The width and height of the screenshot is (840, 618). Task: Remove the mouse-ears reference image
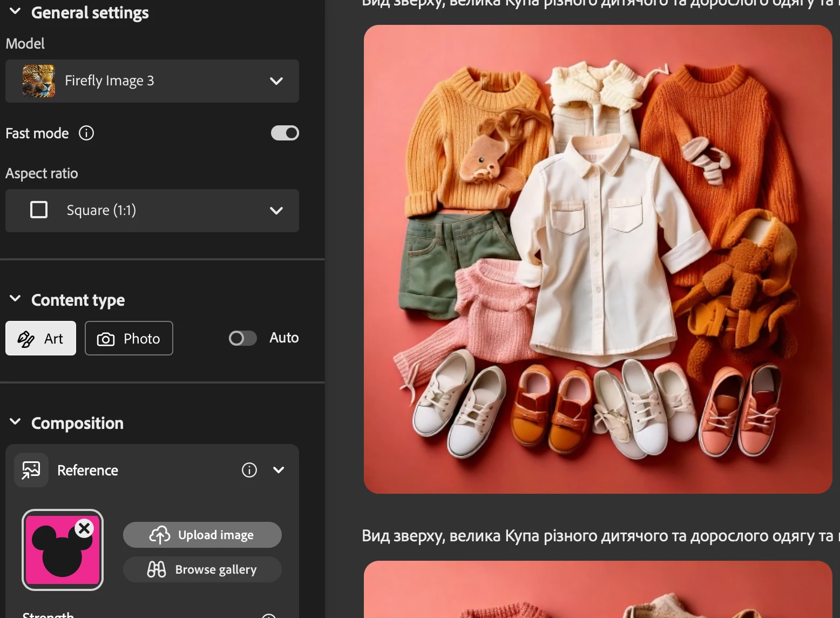tap(84, 528)
